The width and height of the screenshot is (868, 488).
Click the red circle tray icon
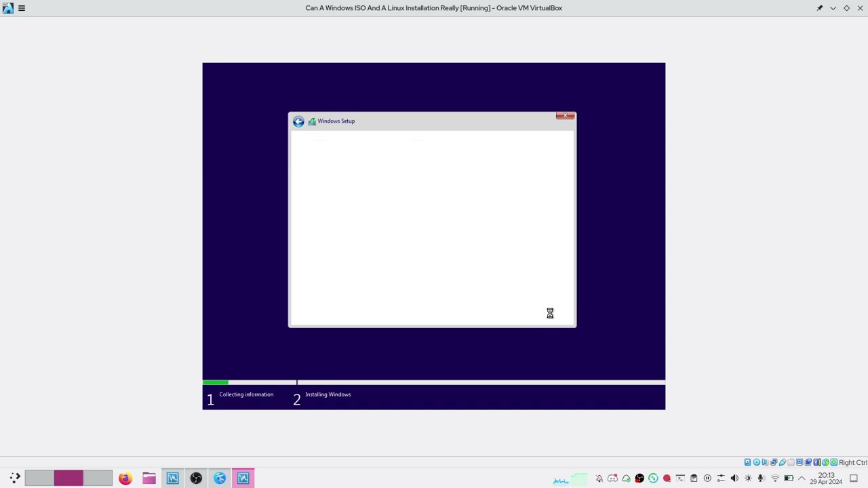coord(667,479)
